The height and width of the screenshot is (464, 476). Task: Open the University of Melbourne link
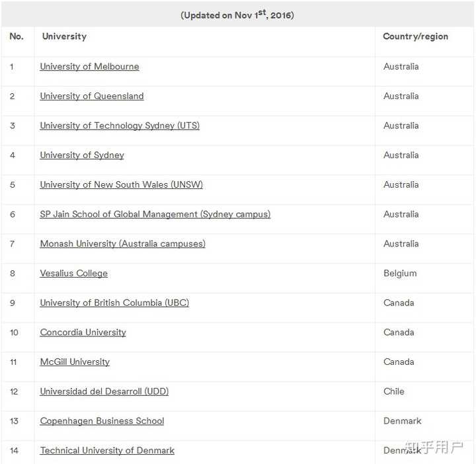(89, 67)
